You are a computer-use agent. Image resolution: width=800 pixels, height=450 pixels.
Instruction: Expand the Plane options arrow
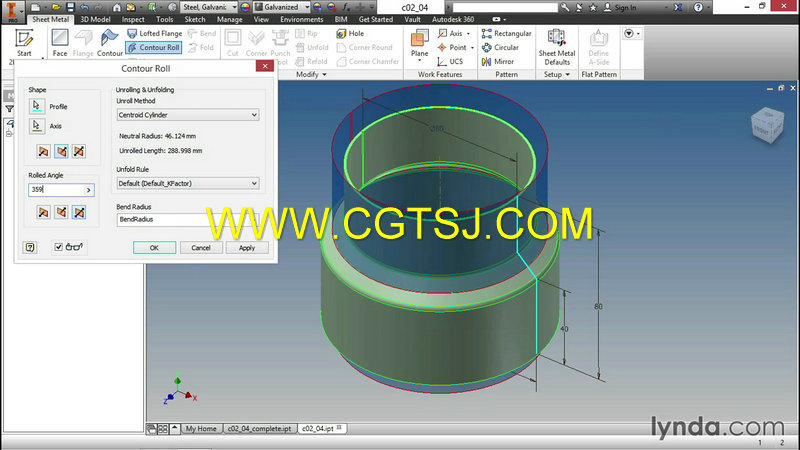point(419,61)
